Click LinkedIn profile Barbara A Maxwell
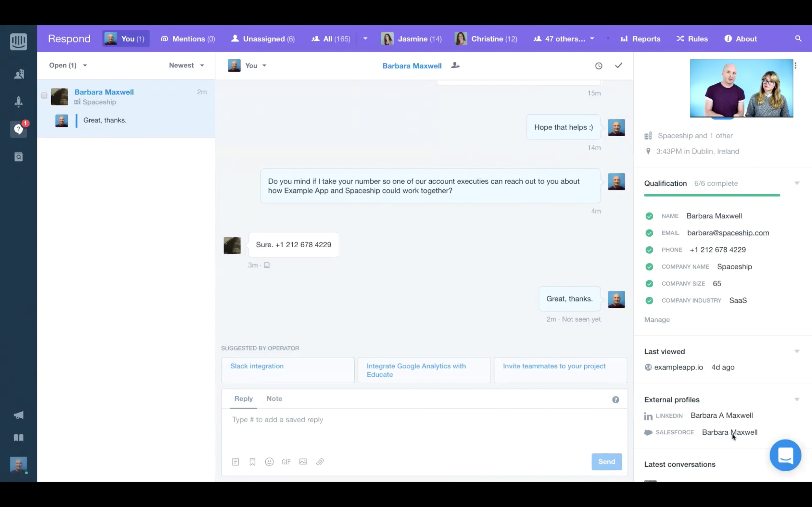The image size is (812, 507). point(721,415)
